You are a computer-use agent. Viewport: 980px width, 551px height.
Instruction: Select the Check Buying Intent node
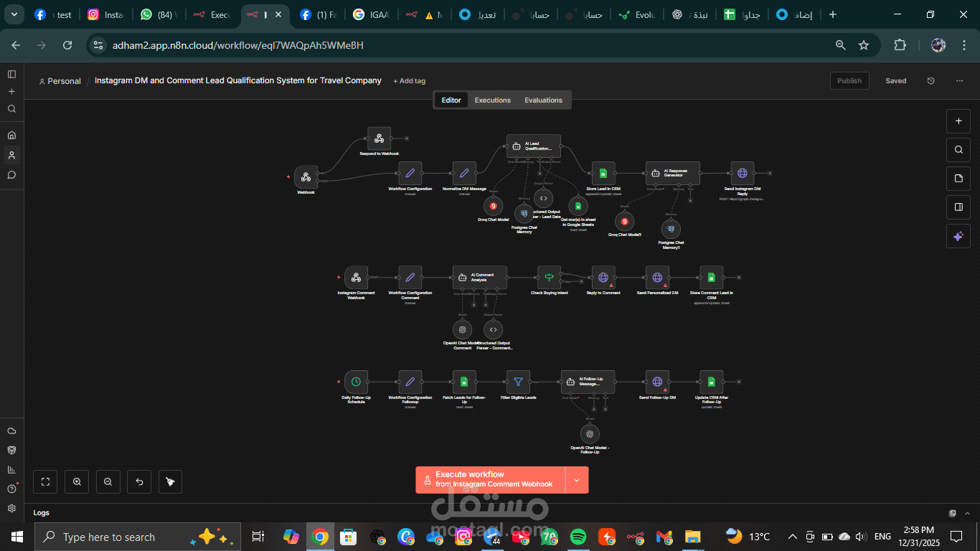click(549, 278)
